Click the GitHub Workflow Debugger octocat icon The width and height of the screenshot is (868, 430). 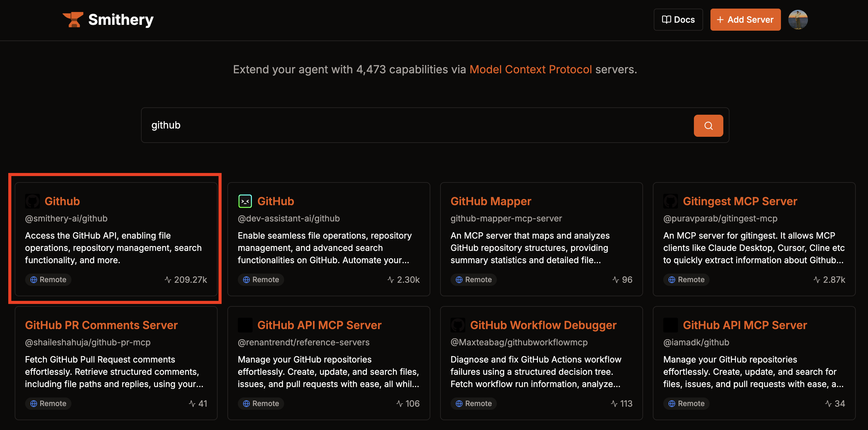pyautogui.click(x=458, y=325)
